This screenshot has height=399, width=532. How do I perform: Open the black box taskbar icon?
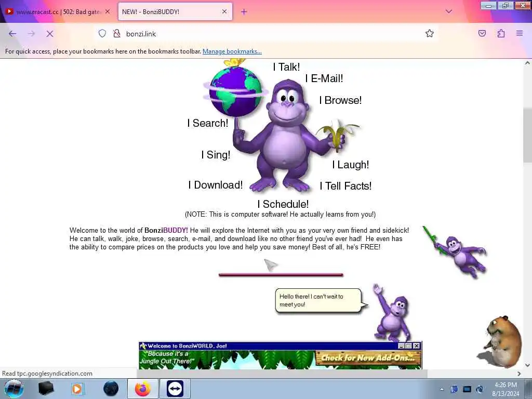point(46,389)
